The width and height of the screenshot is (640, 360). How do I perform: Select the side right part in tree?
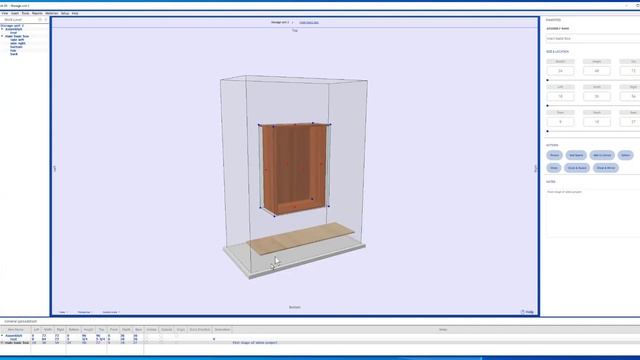click(x=18, y=43)
